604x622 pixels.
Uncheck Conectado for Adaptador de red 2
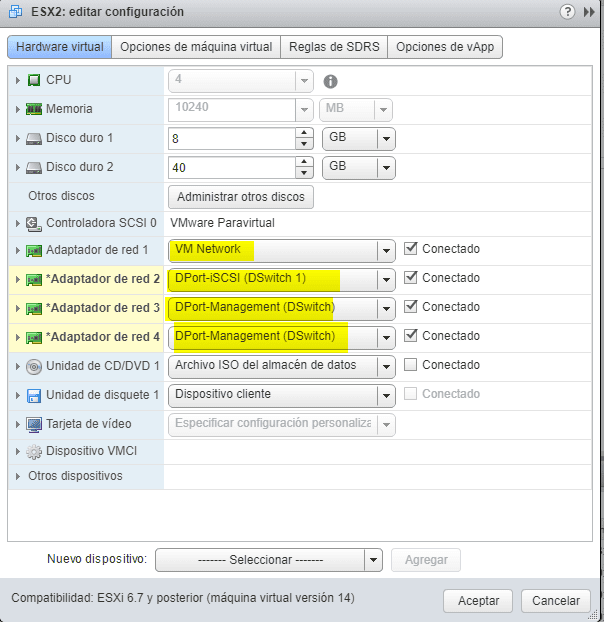coord(410,278)
